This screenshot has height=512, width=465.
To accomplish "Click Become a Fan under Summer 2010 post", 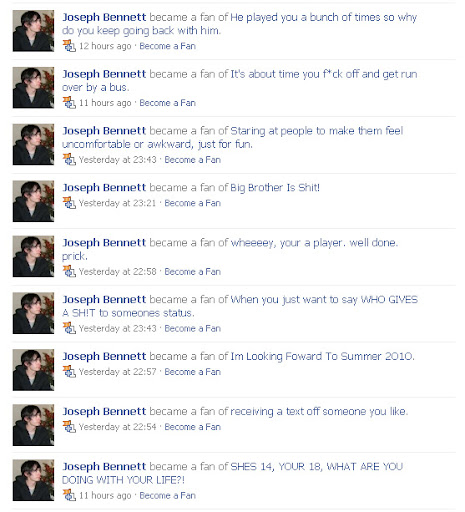I will [193, 372].
